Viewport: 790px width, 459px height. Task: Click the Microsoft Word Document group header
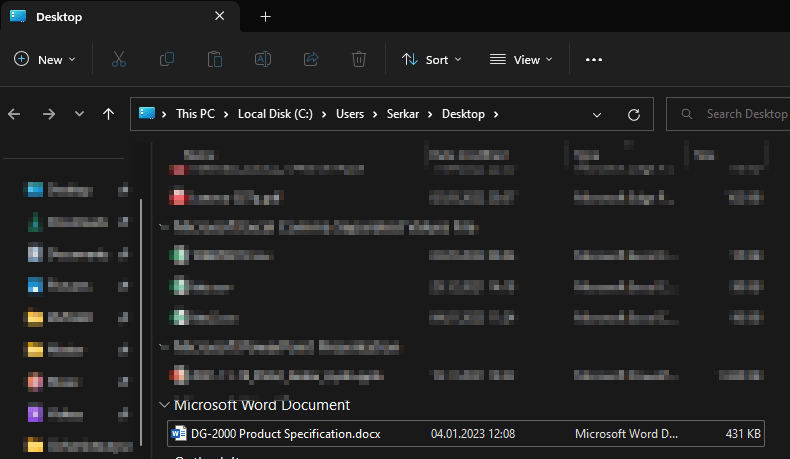click(x=262, y=405)
